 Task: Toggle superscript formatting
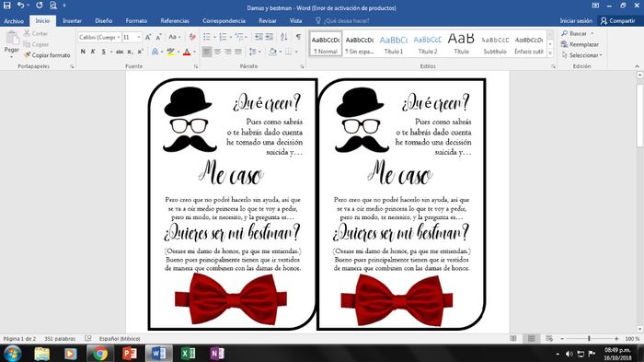pyautogui.click(x=140, y=52)
